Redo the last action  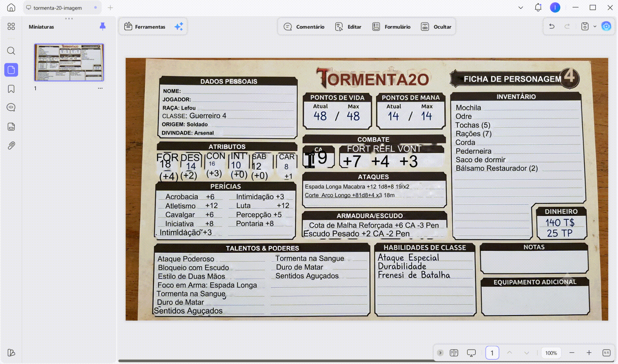point(567,26)
